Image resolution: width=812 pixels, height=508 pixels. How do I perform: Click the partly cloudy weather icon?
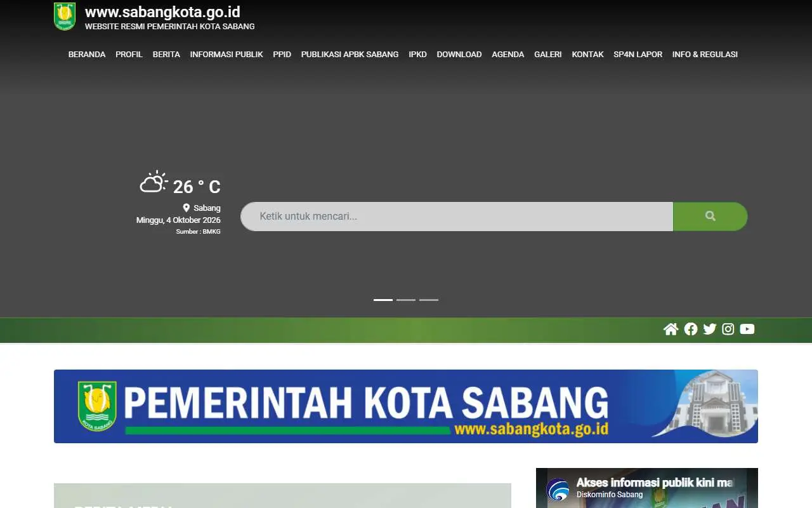(154, 182)
